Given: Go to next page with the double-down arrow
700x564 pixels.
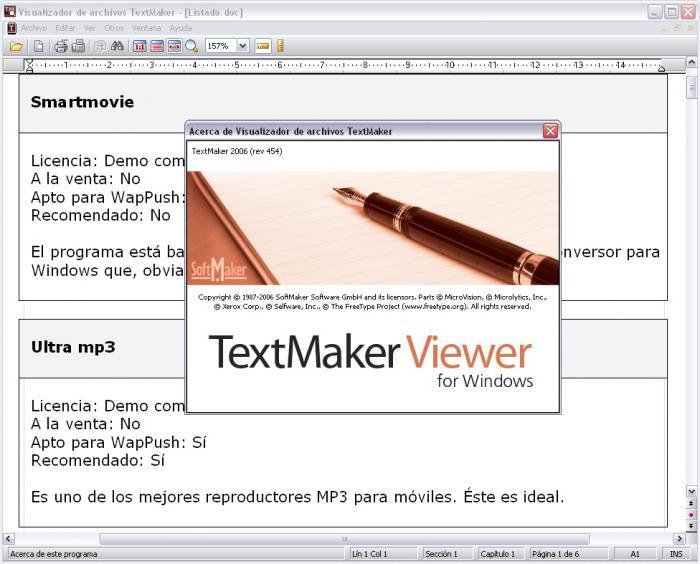Looking at the screenshot, I should click(692, 526).
